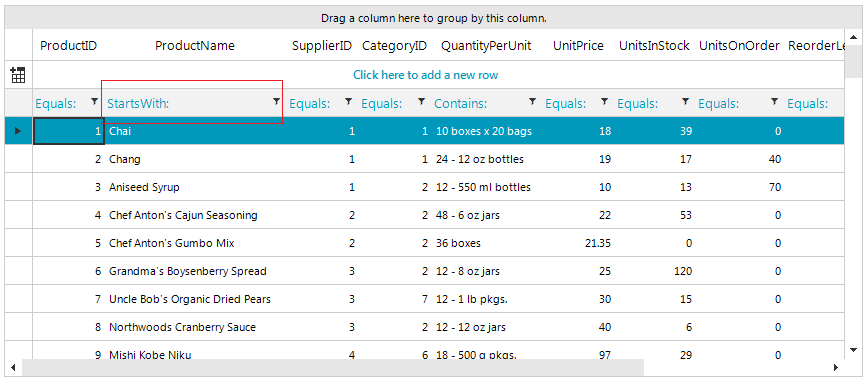Select the Aniseed Syrup product cell

click(144, 187)
